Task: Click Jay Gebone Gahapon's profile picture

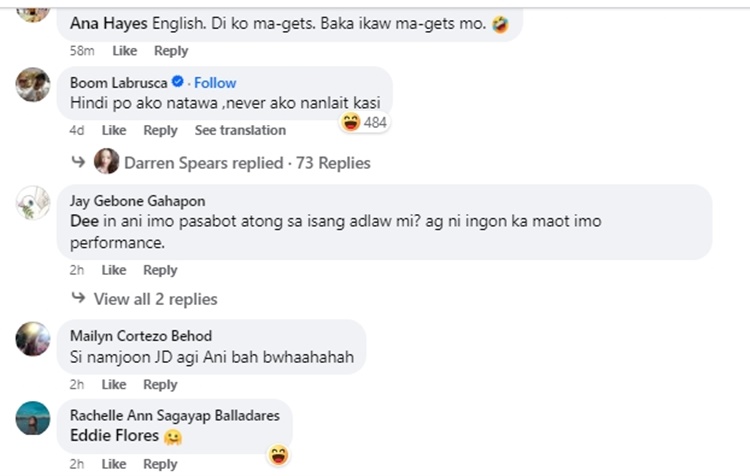Action: (33, 203)
